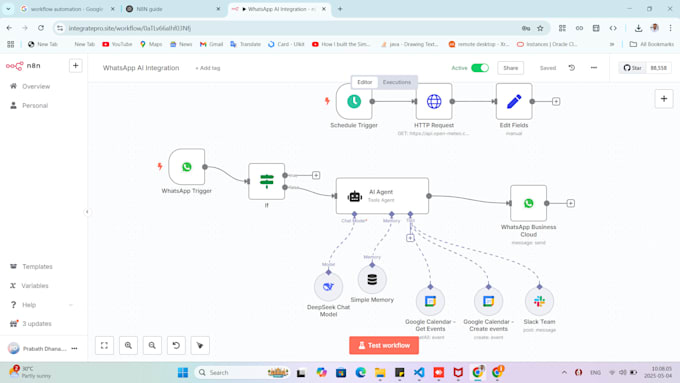Click the fit-to-view canvas button
The width and height of the screenshot is (680, 383).
105,345
